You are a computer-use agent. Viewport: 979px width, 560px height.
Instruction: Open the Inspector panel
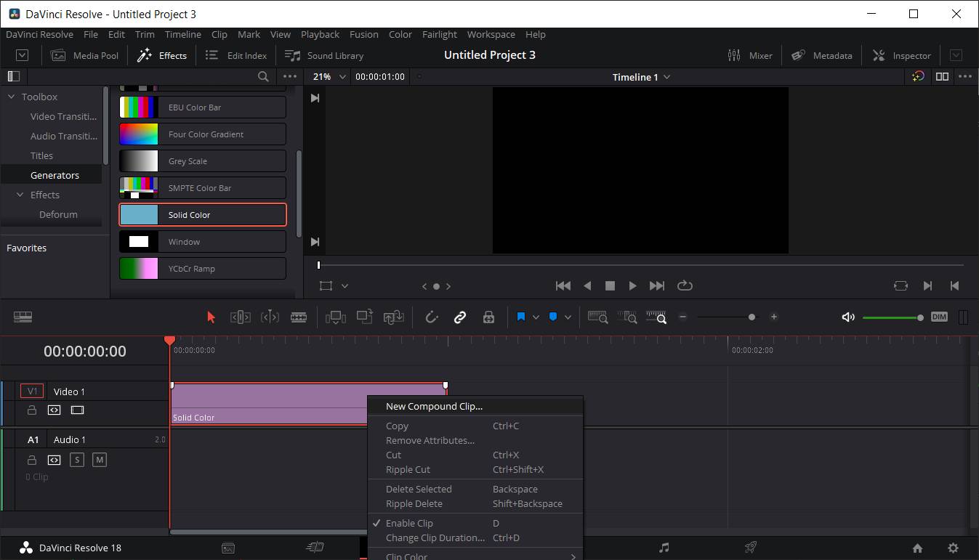click(x=902, y=55)
